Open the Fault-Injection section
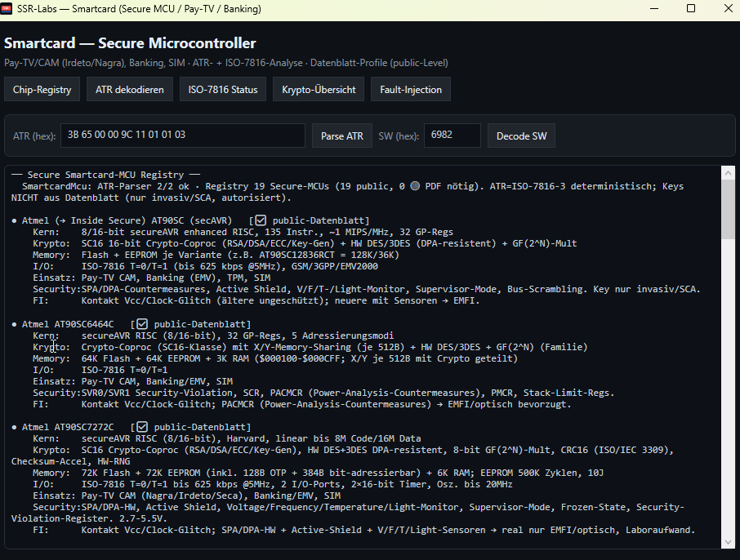740x560 pixels. click(x=411, y=90)
